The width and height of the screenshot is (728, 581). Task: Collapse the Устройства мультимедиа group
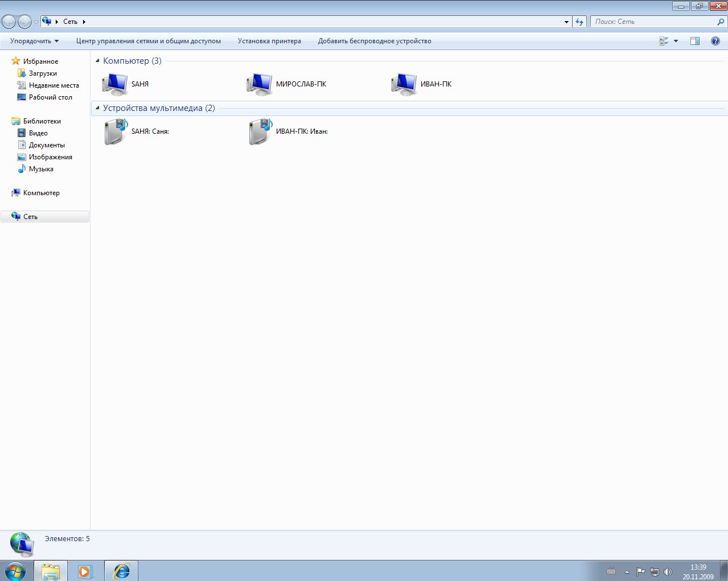(x=97, y=108)
